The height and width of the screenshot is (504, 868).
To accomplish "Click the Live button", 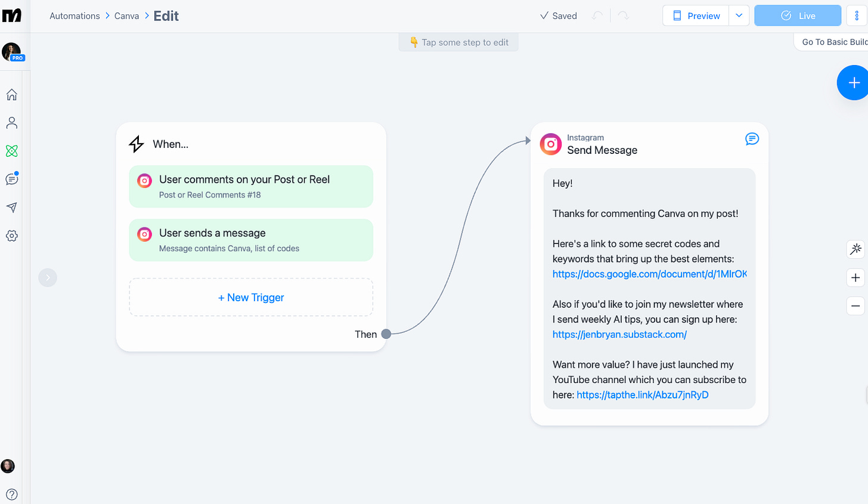I will (798, 16).
